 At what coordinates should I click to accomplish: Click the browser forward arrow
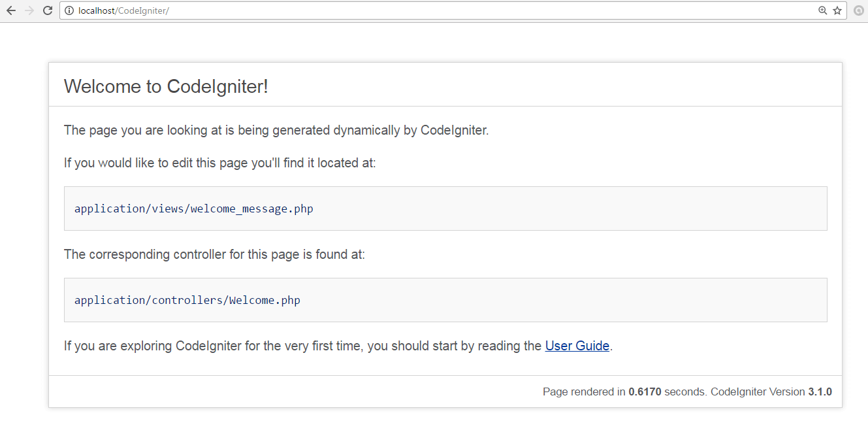[29, 10]
